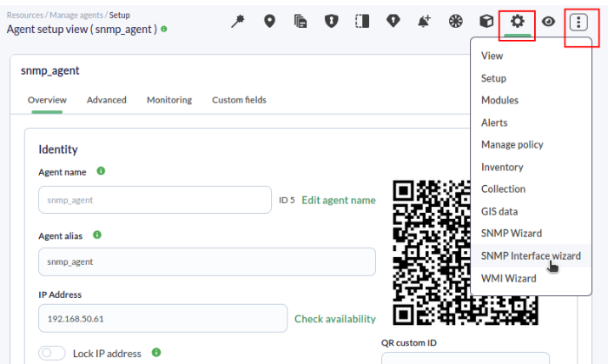Switch to the Advanced tab
The height and width of the screenshot is (364, 608).
107,100
